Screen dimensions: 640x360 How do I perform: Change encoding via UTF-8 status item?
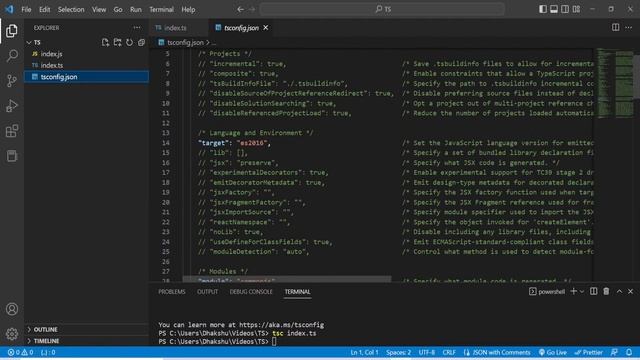[427, 352]
